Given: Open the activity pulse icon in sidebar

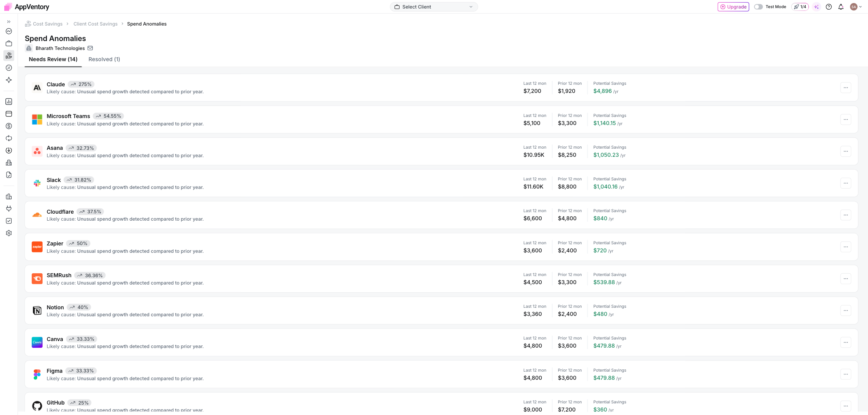Looking at the screenshot, I should [x=9, y=31].
